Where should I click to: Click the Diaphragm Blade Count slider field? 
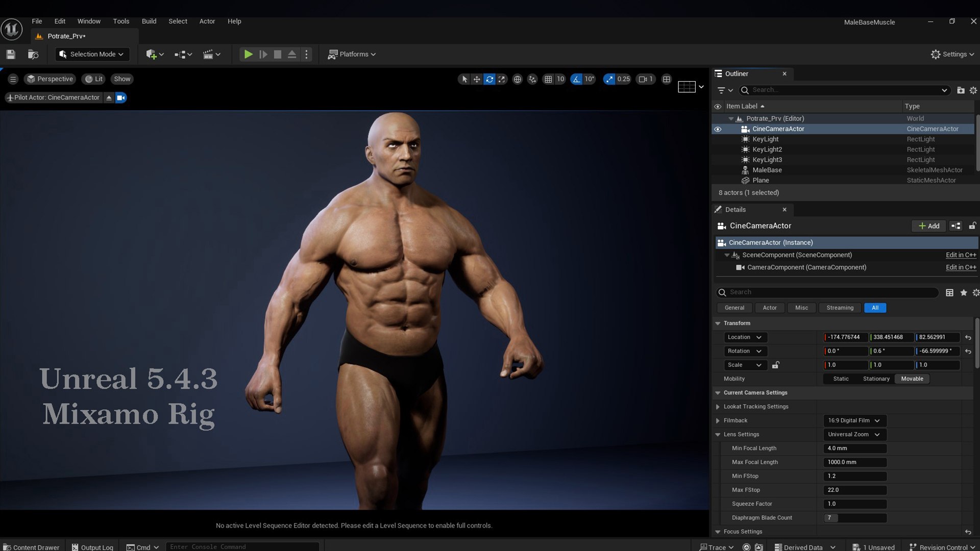(x=854, y=518)
